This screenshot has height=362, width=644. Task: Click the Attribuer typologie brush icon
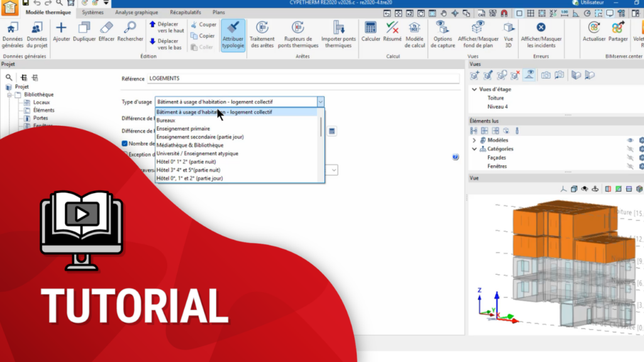[233, 28]
